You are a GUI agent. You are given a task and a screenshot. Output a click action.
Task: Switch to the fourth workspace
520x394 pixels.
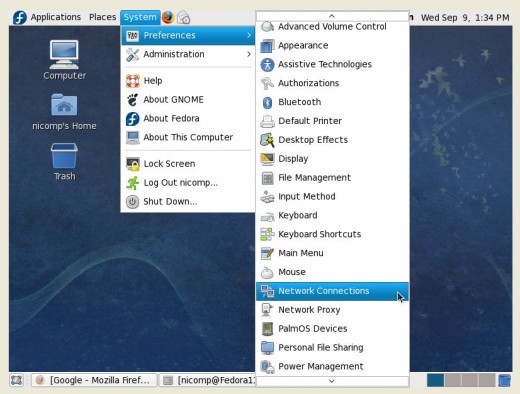487,380
